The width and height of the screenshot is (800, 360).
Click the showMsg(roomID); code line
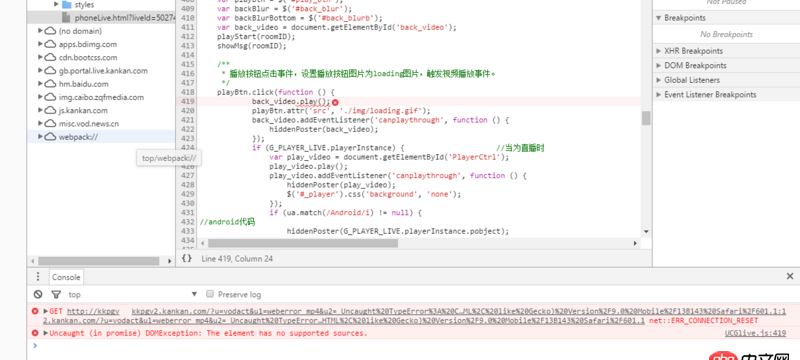252,46
